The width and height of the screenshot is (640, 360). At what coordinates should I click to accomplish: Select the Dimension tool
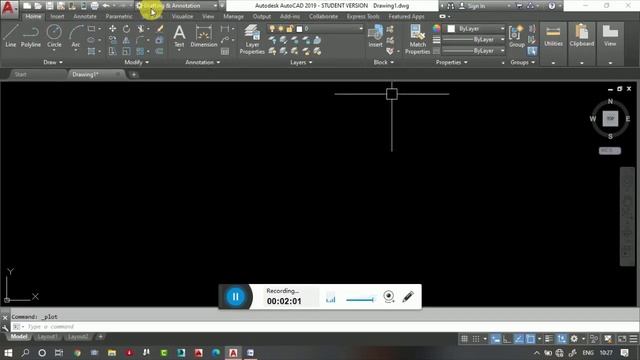click(204, 36)
